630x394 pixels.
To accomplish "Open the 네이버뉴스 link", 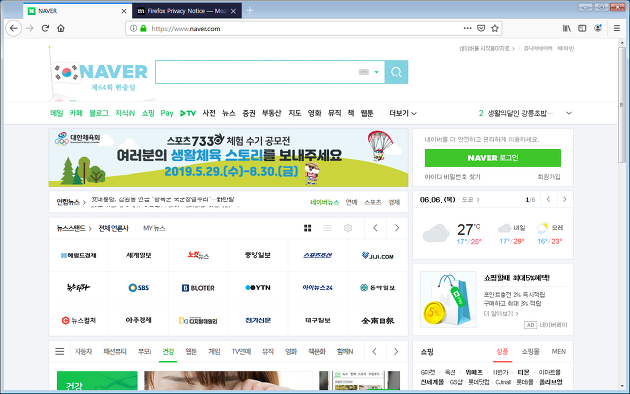I will [325, 202].
